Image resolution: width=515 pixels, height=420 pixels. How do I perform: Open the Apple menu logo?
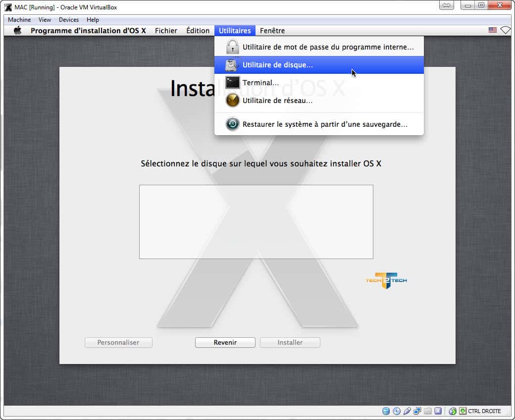pyautogui.click(x=17, y=31)
